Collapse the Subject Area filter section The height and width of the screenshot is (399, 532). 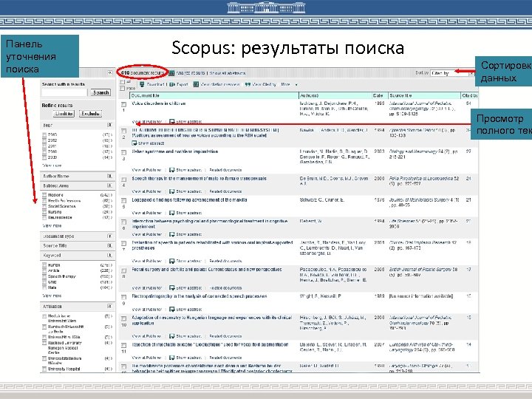(109, 185)
